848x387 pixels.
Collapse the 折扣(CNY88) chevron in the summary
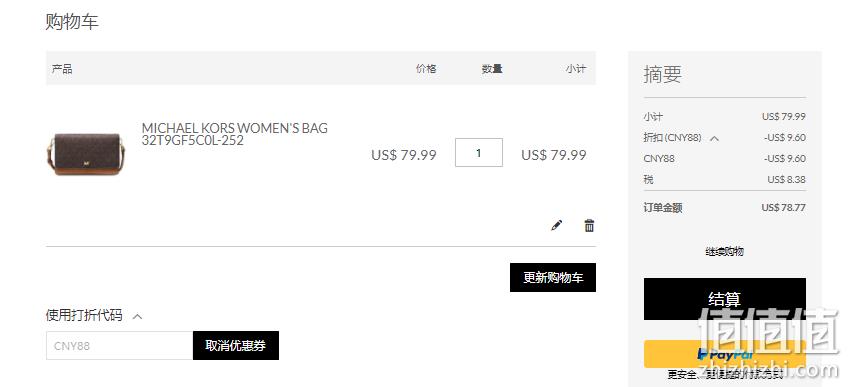click(714, 138)
